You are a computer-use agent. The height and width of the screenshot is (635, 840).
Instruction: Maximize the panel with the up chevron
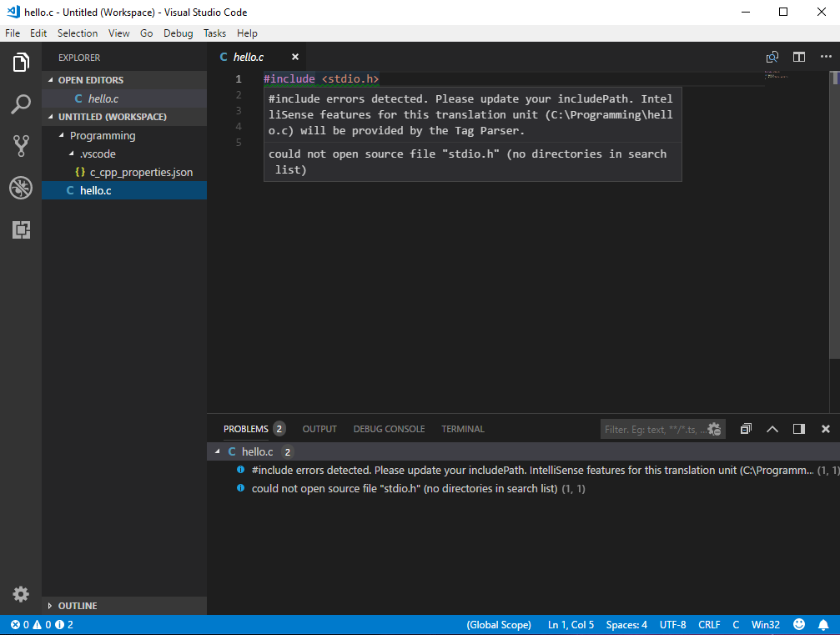(772, 429)
